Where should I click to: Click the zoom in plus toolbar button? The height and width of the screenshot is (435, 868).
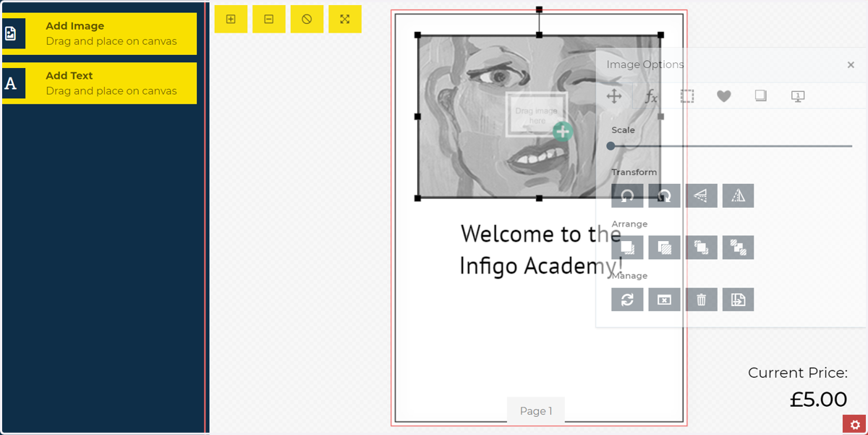pyautogui.click(x=231, y=20)
